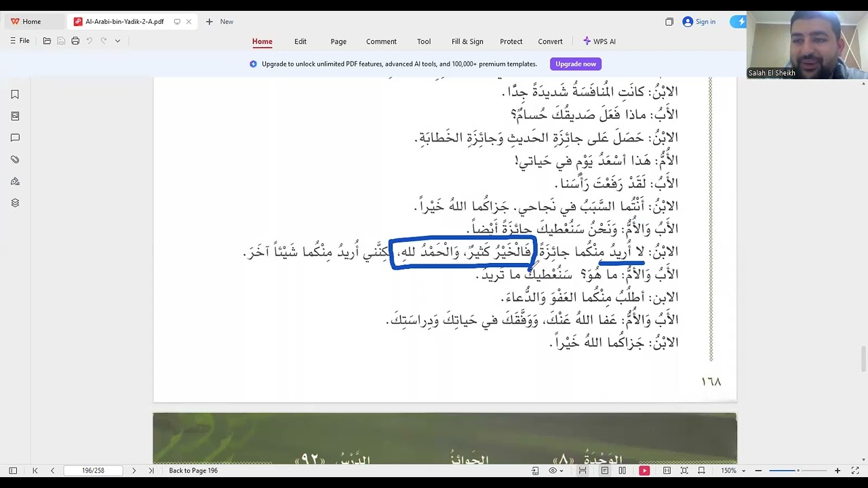Viewport: 868px width, 488px height.
Task: Click the Open folder icon in toolbar
Action: 47,41
